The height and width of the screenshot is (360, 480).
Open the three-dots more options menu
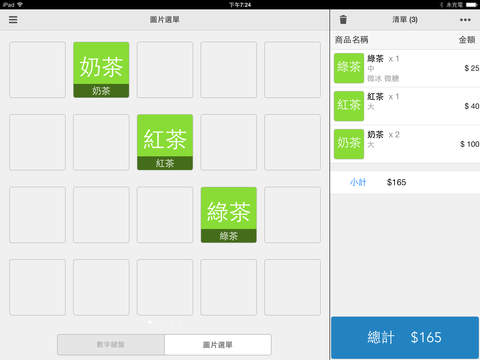tap(465, 20)
